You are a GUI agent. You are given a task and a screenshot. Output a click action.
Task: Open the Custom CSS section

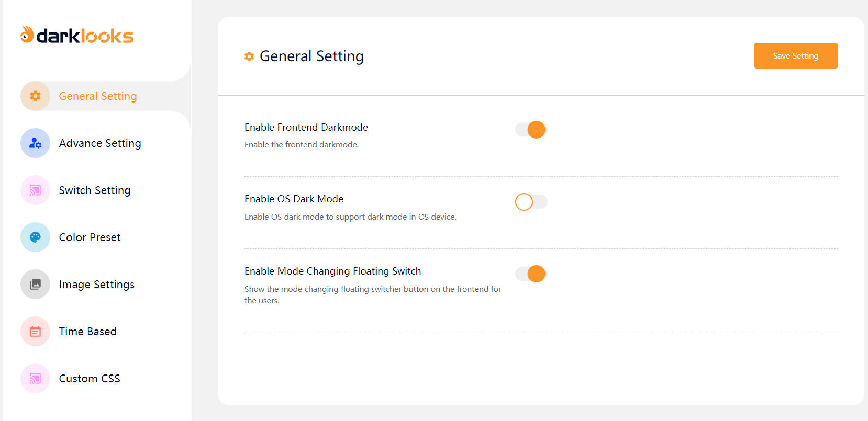click(x=90, y=379)
